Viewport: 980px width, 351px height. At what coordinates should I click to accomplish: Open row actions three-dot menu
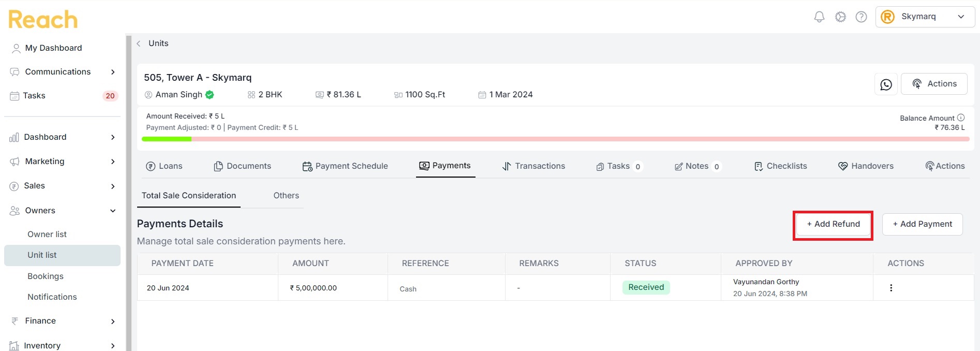(891, 288)
